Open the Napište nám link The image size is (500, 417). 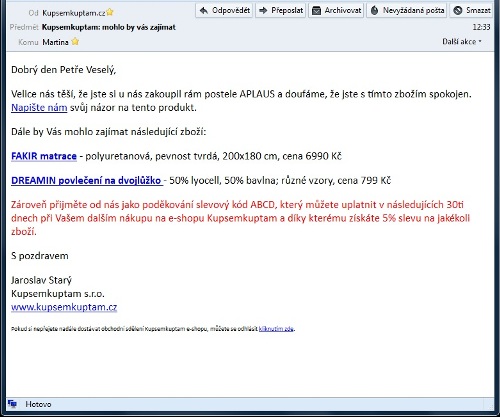[39, 108]
